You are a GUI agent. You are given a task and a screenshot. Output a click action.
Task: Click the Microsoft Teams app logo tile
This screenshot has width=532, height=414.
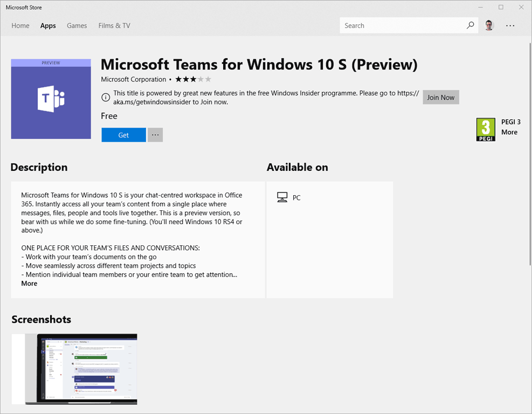[51, 99]
